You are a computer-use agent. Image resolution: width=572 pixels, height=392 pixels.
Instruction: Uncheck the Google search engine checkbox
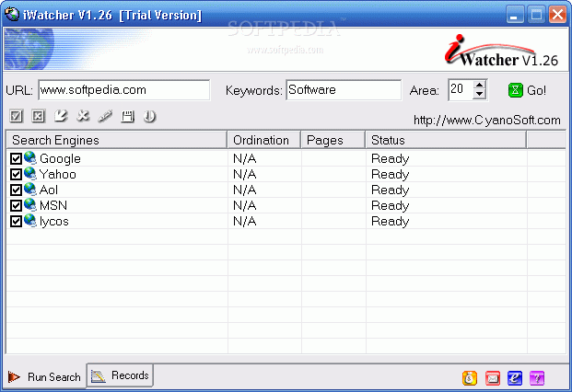16,159
